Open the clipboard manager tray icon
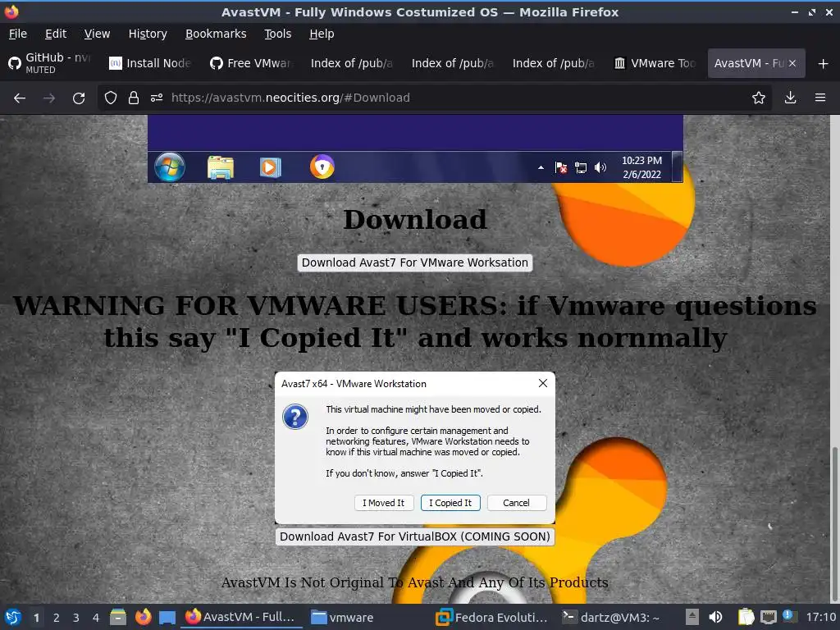Image resolution: width=840 pixels, height=630 pixels. pos(746,617)
